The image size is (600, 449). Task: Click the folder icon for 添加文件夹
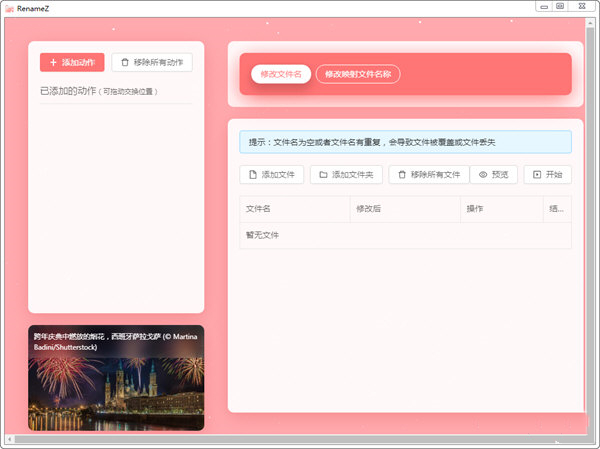coord(323,175)
